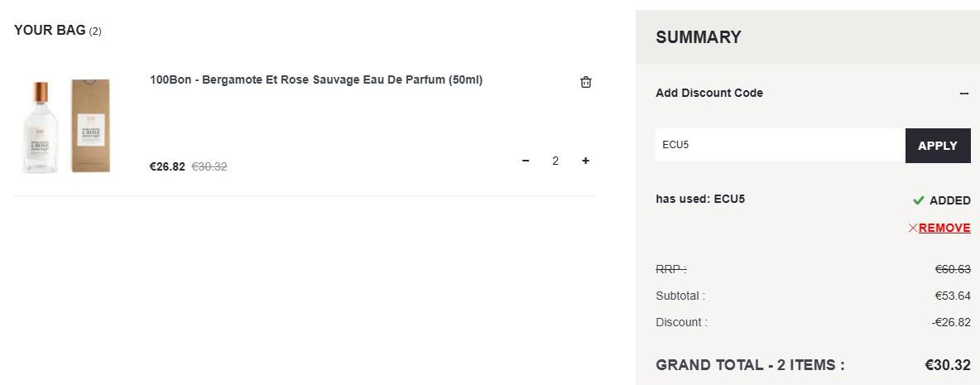The width and height of the screenshot is (980, 385).
Task: Click the quantity value 2
Action: (555, 161)
